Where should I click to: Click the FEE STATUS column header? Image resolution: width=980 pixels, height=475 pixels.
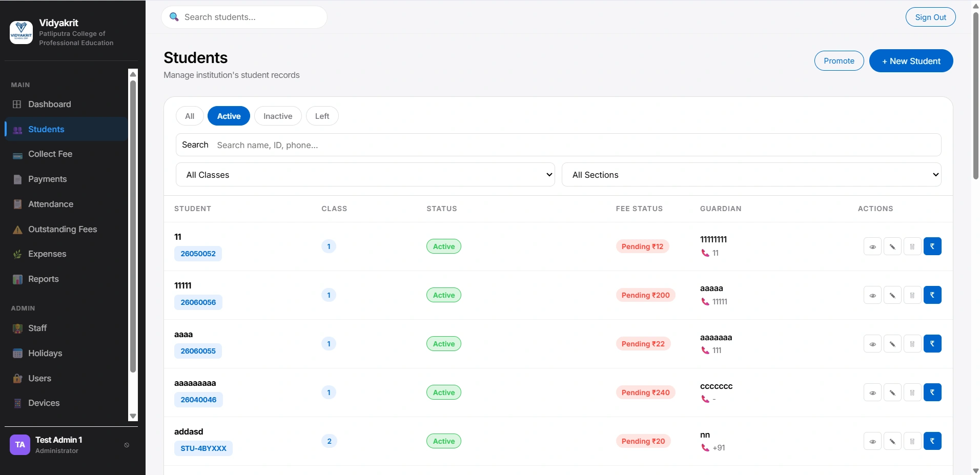click(639, 209)
